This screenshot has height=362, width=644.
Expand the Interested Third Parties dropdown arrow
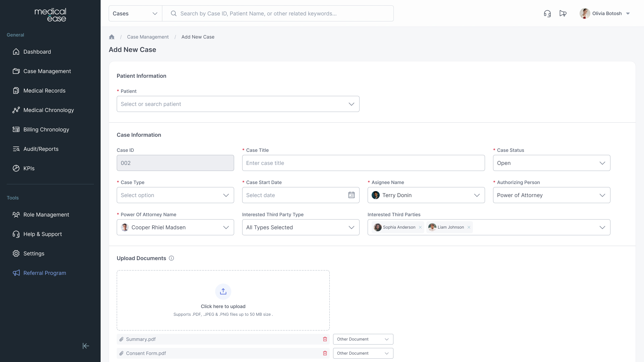[x=602, y=227]
